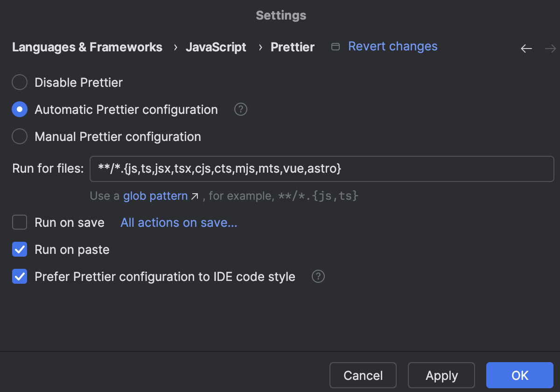Click the revert icon beside Revert changes
Image resolution: width=560 pixels, height=392 pixels.
(335, 47)
